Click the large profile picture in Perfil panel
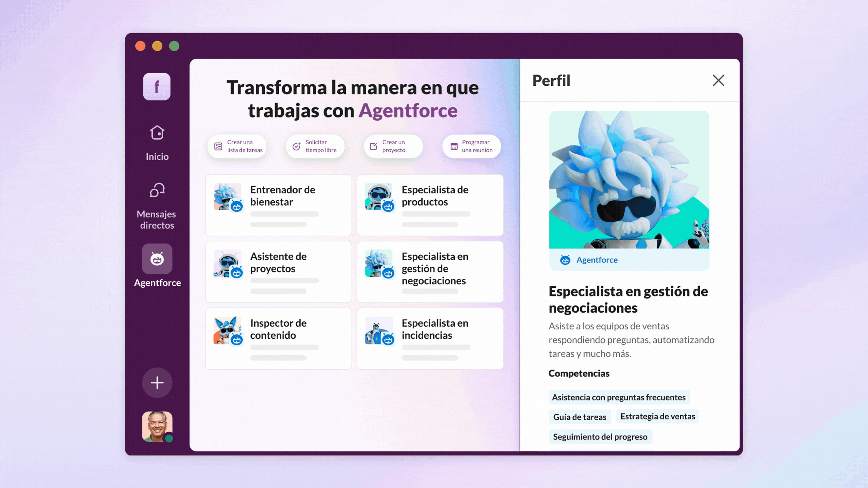This screenshot has height=488, width=868. [629, 180]
